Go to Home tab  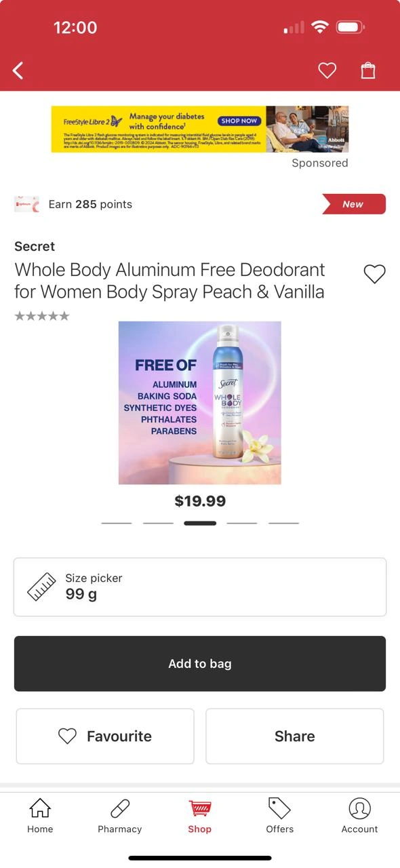pyautogui.click(x=40, y=816)
